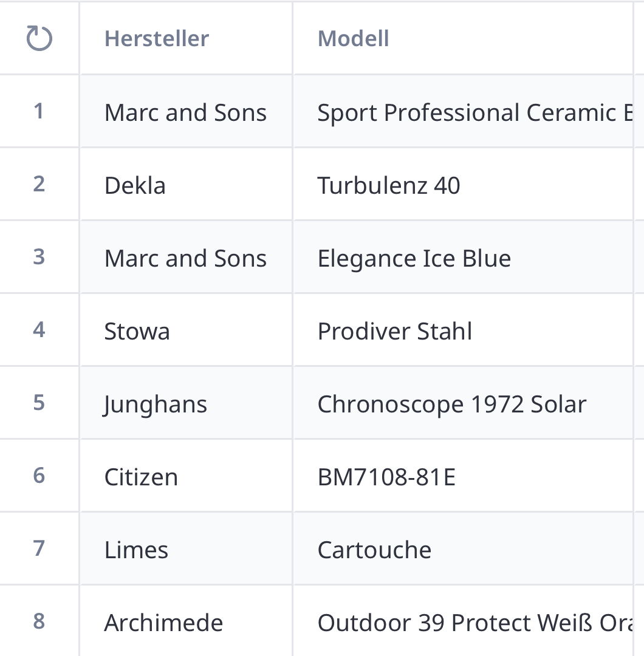Click the Citizen manufacturer cell

point(141,477)
